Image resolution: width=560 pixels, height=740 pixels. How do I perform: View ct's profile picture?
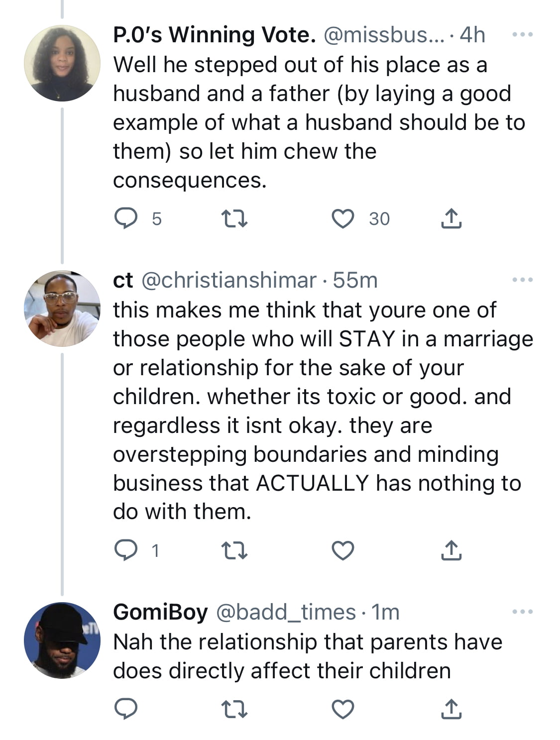(62, 309)
